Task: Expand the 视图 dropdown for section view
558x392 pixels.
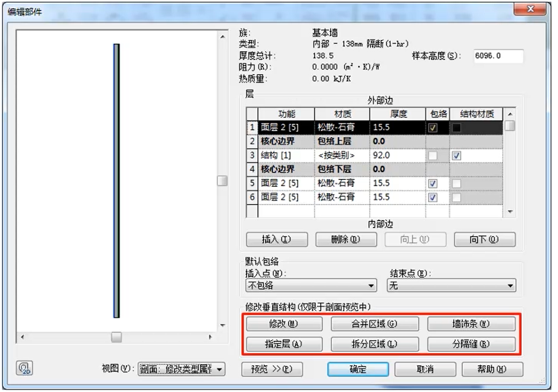Action: pos(182,369)
